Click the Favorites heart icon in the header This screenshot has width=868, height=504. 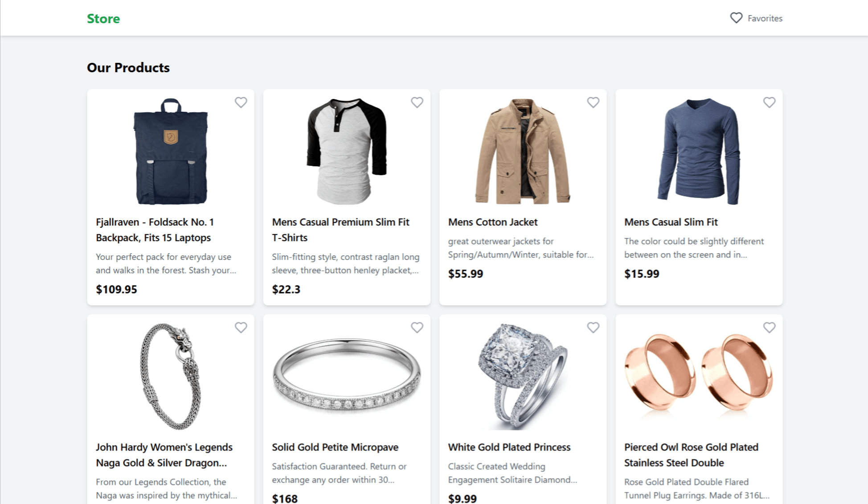[x=737, y=18]
